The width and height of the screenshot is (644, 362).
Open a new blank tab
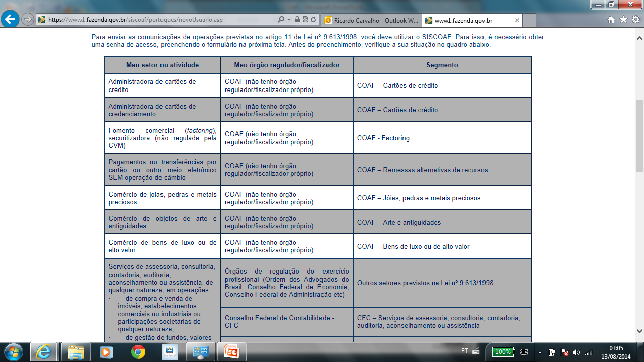[529, 21]
